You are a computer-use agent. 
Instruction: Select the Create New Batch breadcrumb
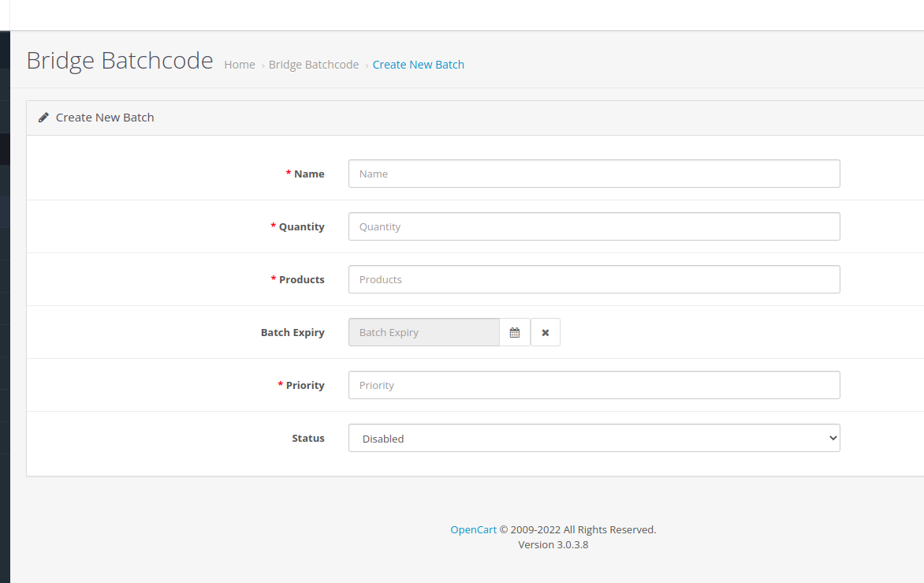tap(418, 65)
